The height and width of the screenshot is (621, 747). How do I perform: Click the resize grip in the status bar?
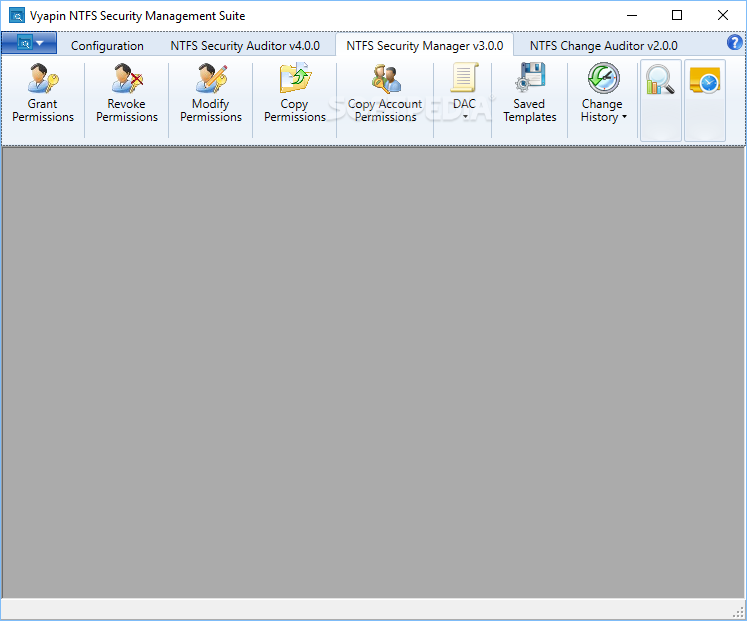click(x=738, y=612)
